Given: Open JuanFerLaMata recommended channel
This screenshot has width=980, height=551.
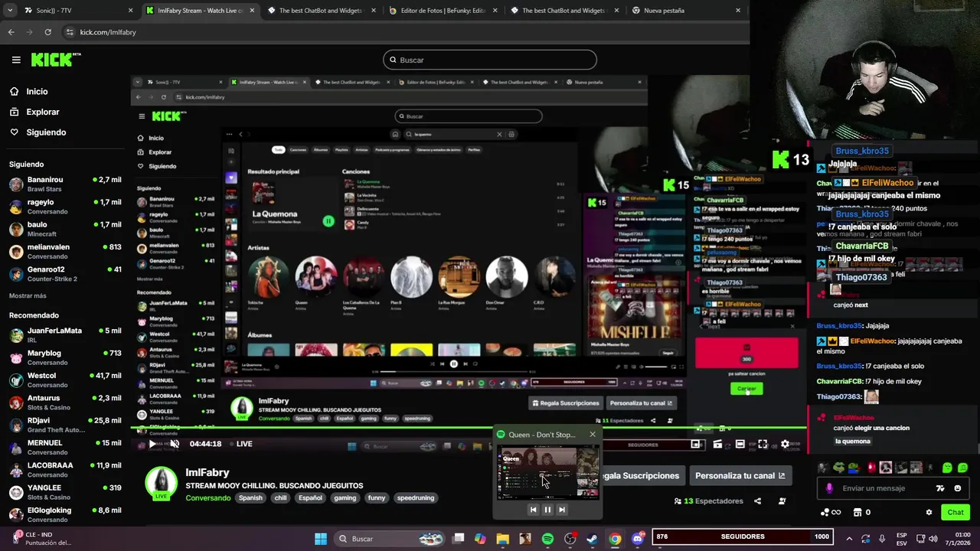Looking at the screenshot, I should 65,334.
